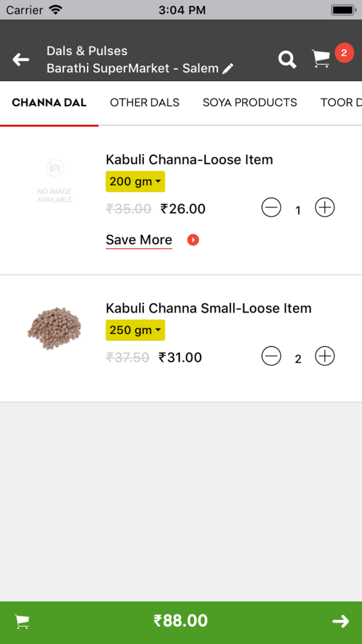Increase Kabuli Channa Small quantity with plus
This screenshot has width=362, height=644.
(x=325, y=356)
